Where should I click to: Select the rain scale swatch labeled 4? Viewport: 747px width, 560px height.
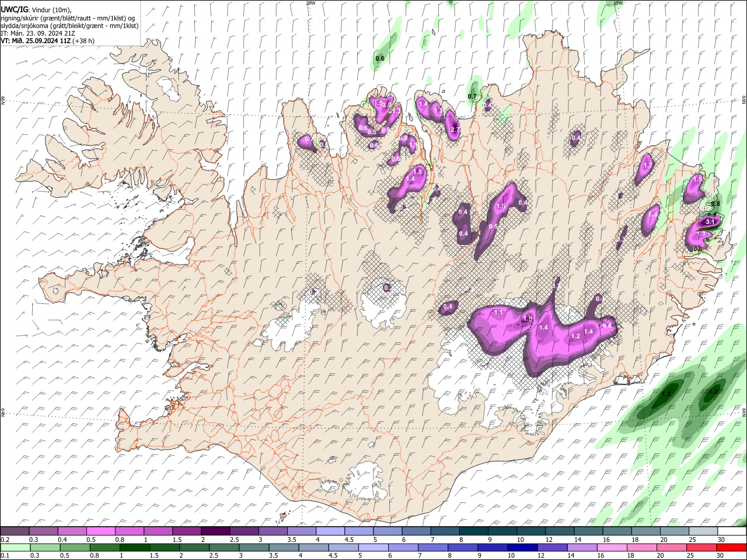(313, 547)
